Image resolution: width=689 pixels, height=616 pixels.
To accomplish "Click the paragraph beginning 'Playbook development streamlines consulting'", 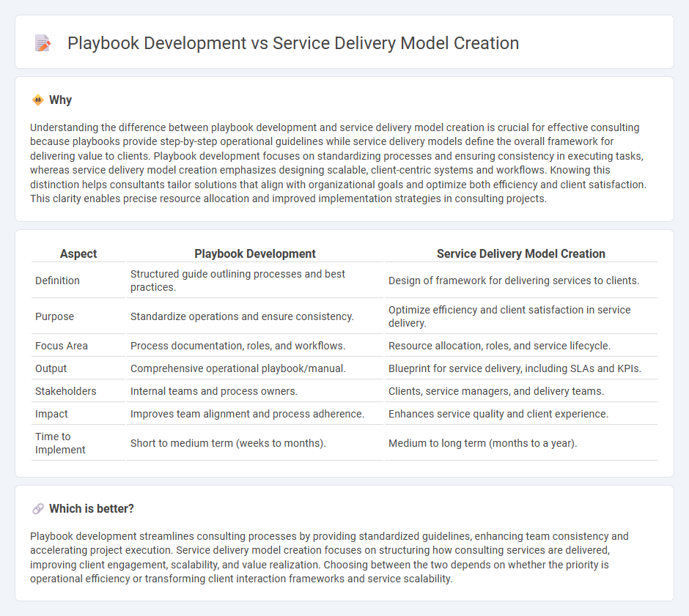I will coord(330,557).
